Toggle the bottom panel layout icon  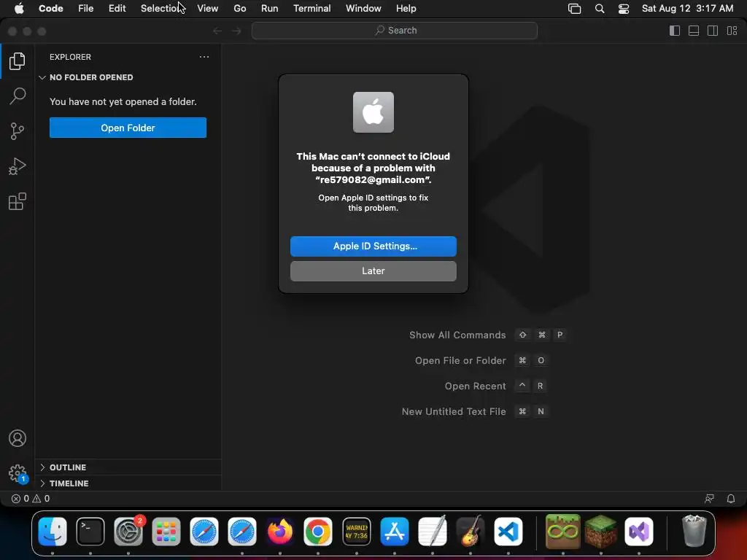click(694, 31)
